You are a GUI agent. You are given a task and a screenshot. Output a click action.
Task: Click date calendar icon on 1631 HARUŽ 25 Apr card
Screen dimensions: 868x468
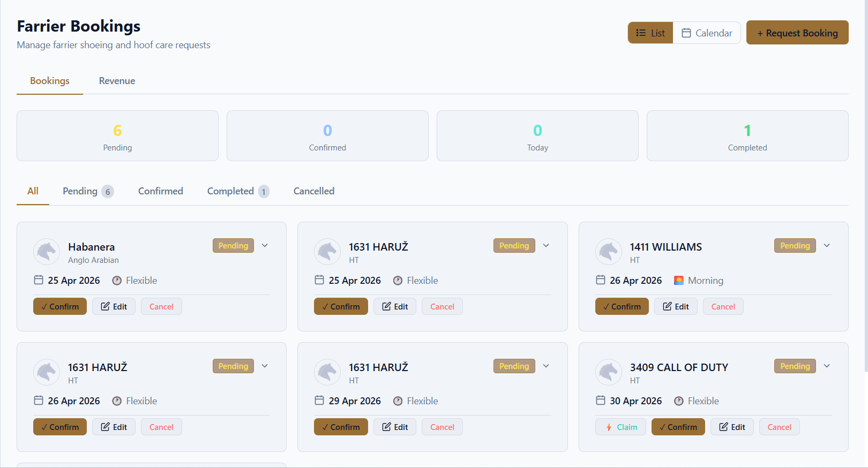point(319,280)
